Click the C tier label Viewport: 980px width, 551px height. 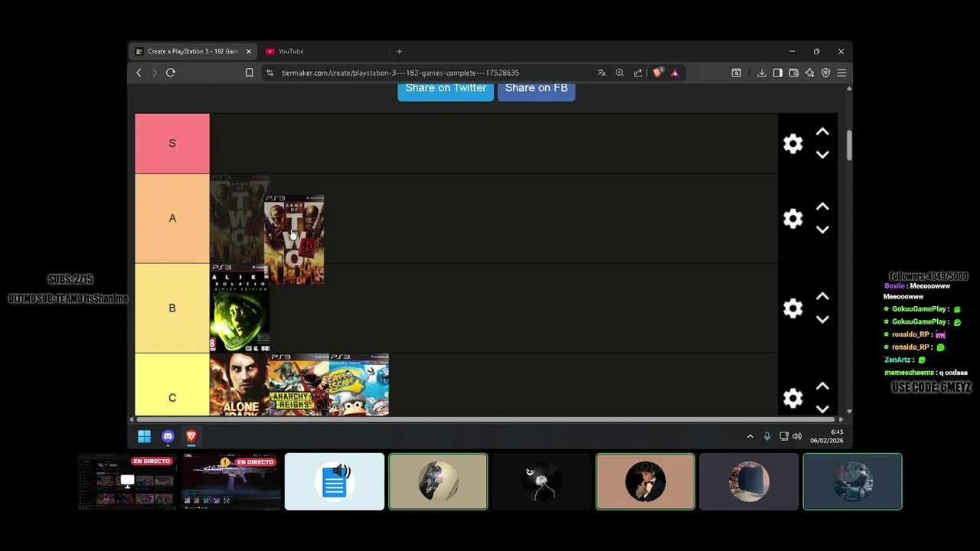point(172,385)
